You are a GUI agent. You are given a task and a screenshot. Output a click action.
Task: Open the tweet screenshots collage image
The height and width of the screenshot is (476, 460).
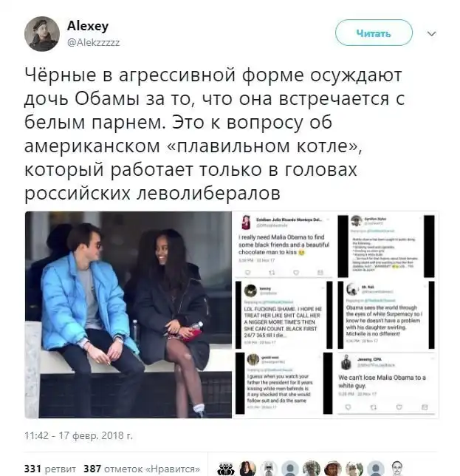click(336, 315)
